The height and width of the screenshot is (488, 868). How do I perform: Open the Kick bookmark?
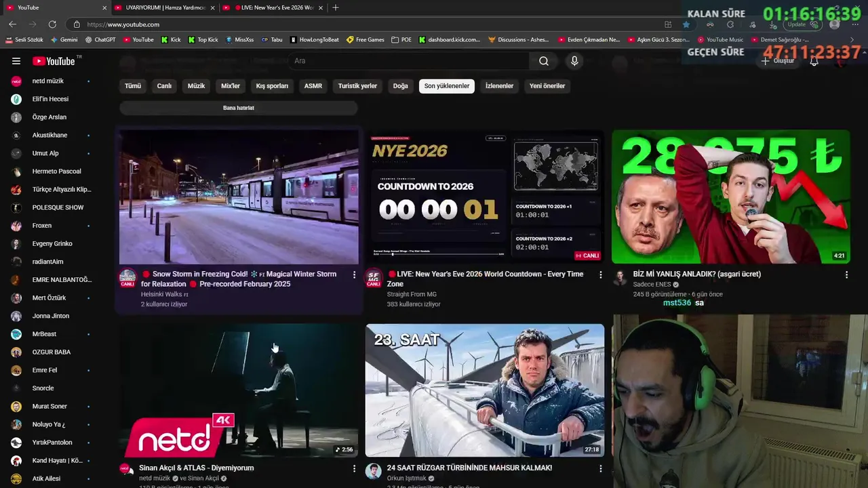tap(171, 39)
